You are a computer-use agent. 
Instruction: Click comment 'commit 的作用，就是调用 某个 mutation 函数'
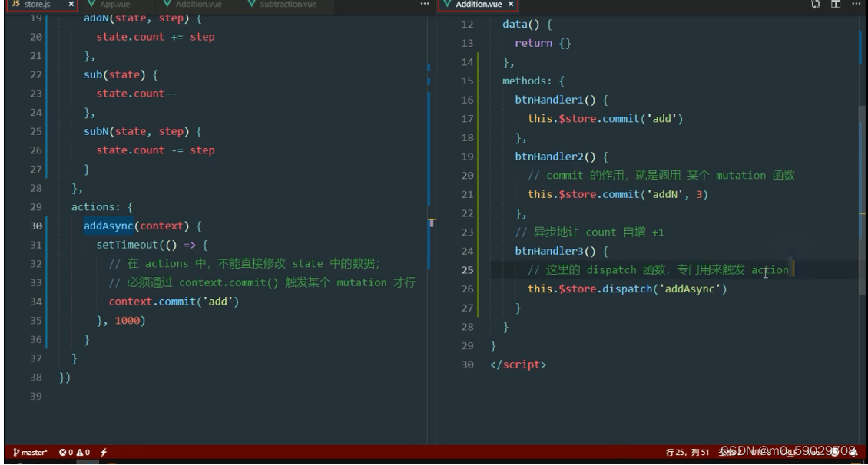tap(671, 175)
